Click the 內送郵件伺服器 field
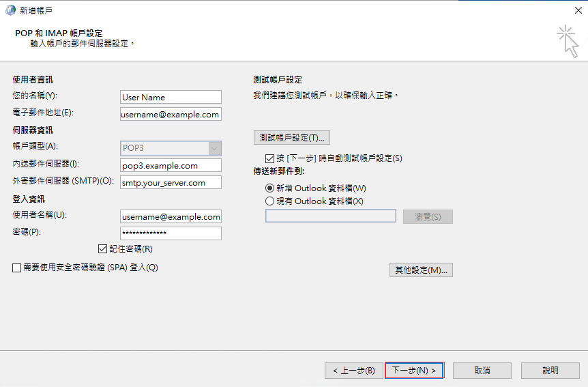Image resolution: width=588 pixels, height=387 pixels. coord(171,166)
